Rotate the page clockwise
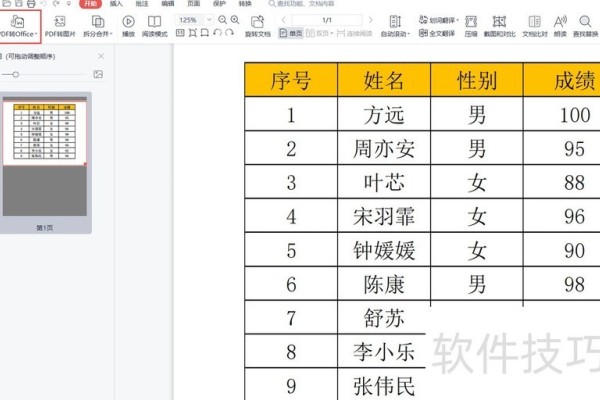 (x=229, y=33)
